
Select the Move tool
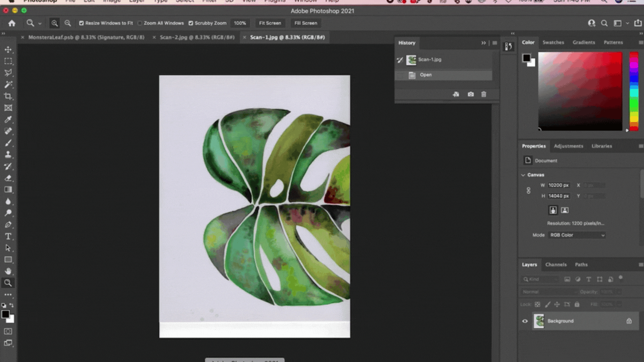[8, 50]
